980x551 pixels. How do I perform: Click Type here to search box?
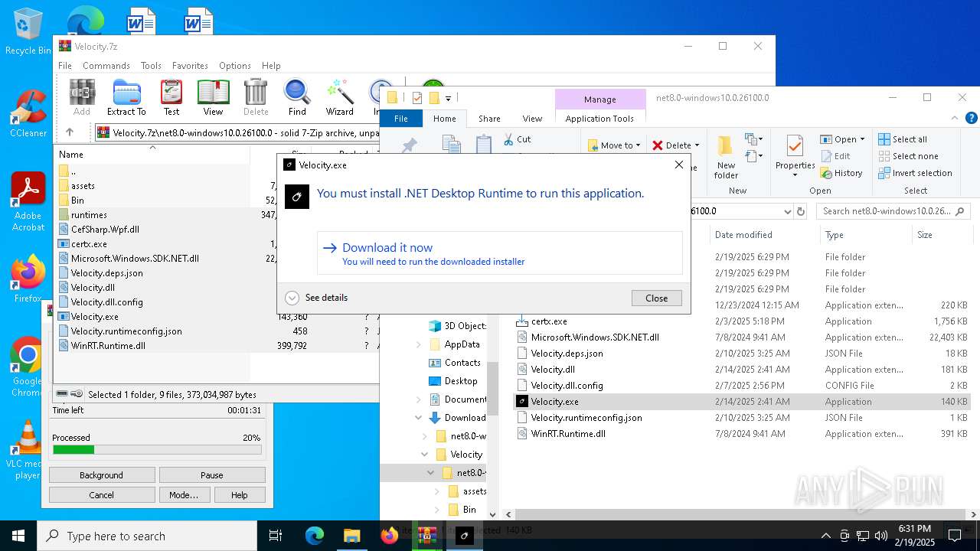click(x=147, y=536)
